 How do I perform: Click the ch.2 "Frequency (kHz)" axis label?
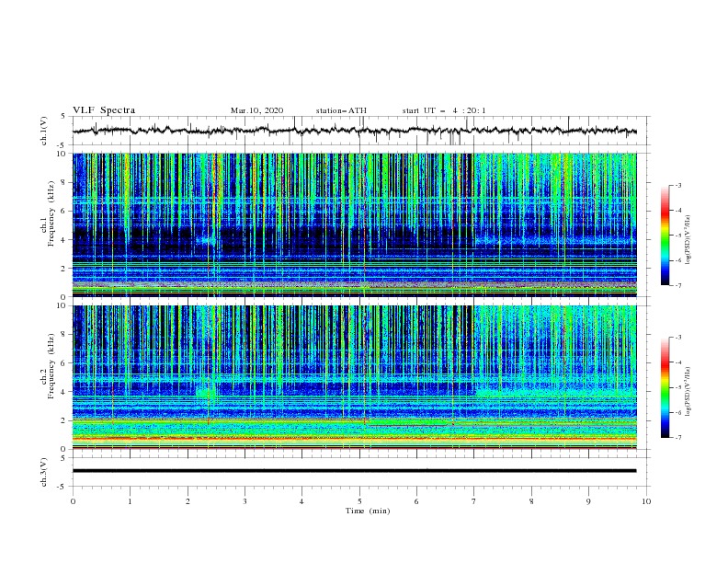point(51,365)
